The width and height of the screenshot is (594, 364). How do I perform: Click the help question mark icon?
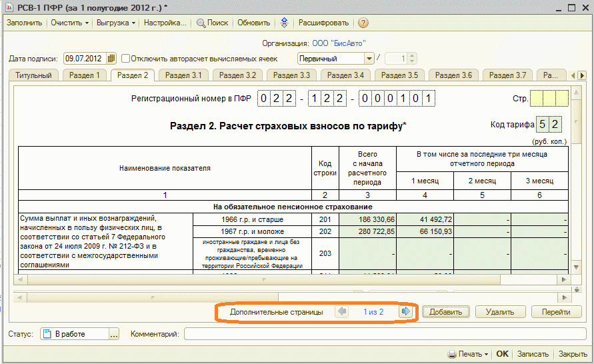[x=363, y=23]
